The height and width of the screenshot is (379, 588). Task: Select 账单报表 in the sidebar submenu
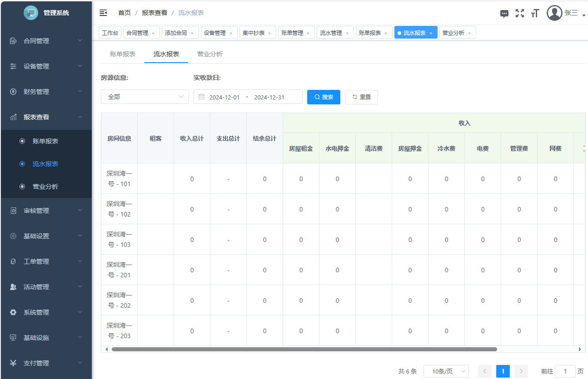[45, 141]
